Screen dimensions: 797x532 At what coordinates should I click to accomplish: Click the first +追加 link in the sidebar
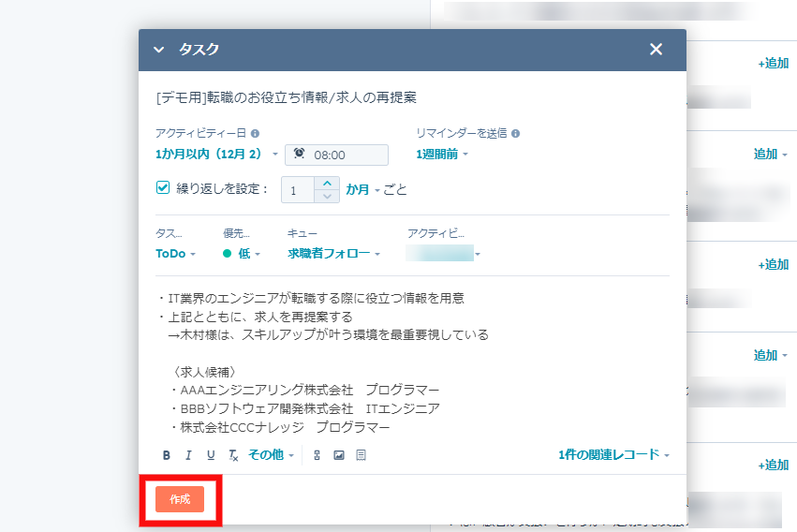click(773, 64)
